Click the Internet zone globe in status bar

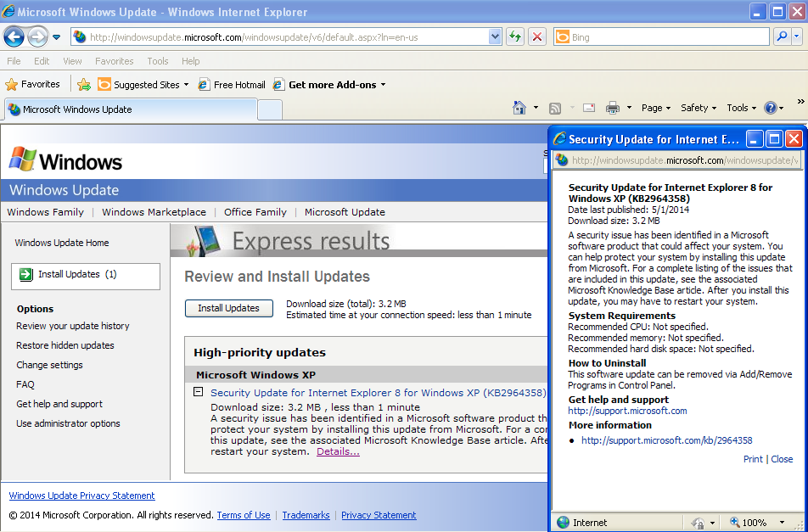564,522
